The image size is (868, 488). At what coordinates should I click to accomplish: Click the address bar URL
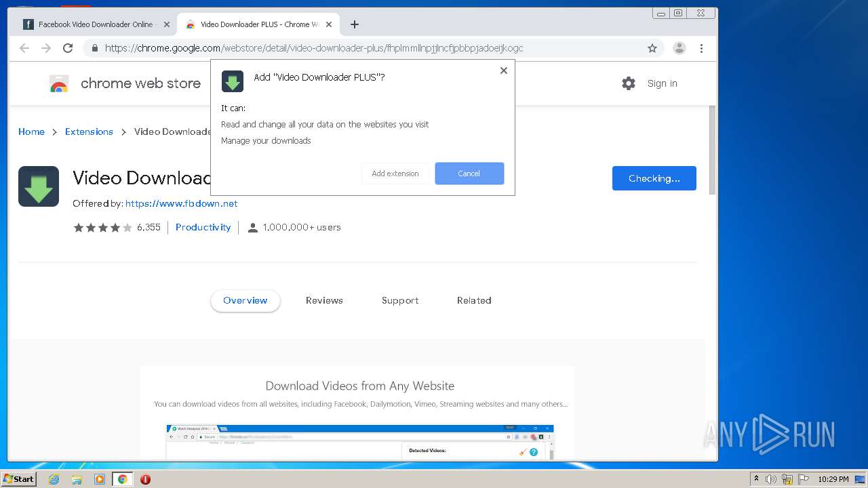click(314, 48)
